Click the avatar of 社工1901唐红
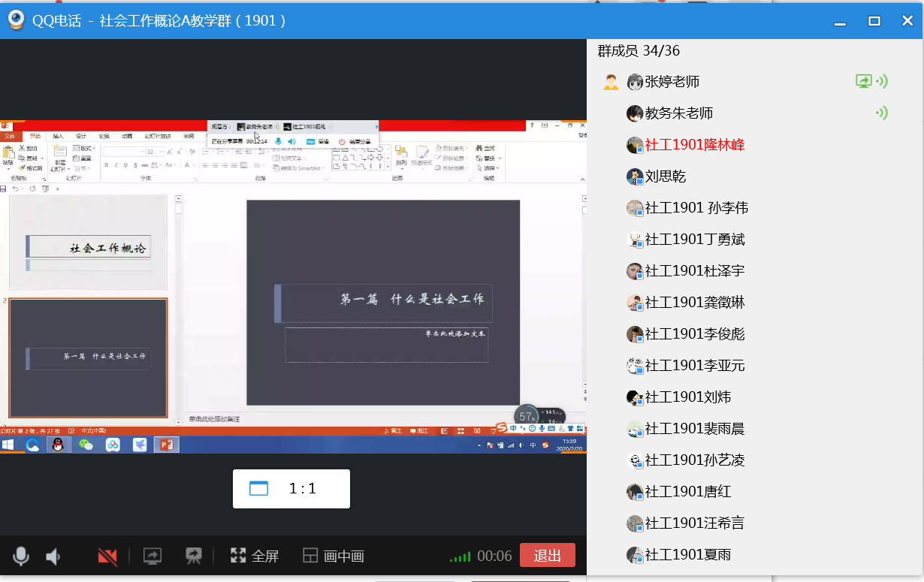 point(636,492)
